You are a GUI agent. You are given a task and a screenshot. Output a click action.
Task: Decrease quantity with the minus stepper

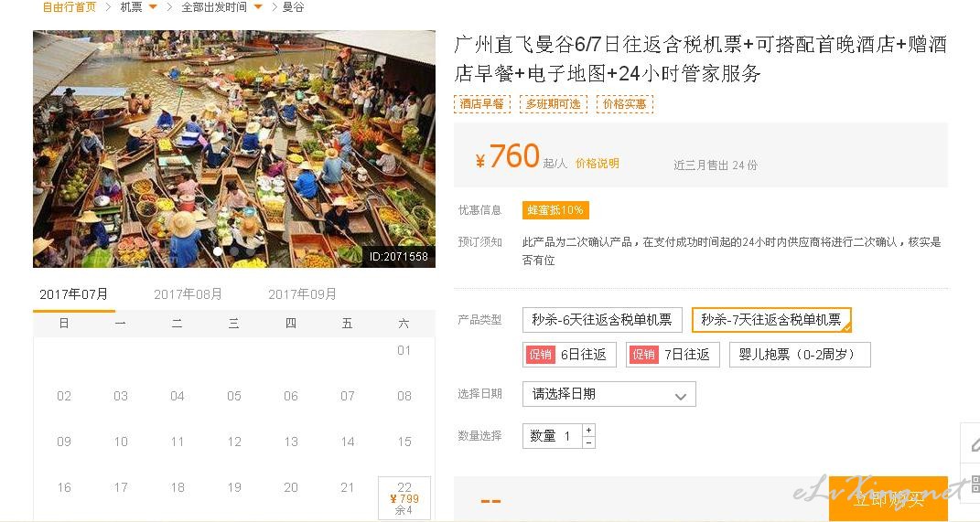pos(588,442)
